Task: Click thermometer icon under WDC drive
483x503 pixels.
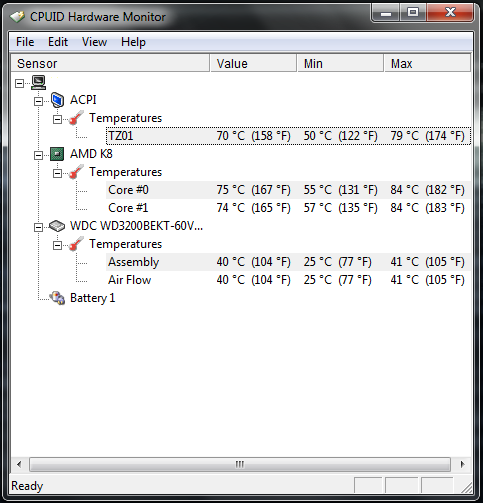Action: click(76, 244)
